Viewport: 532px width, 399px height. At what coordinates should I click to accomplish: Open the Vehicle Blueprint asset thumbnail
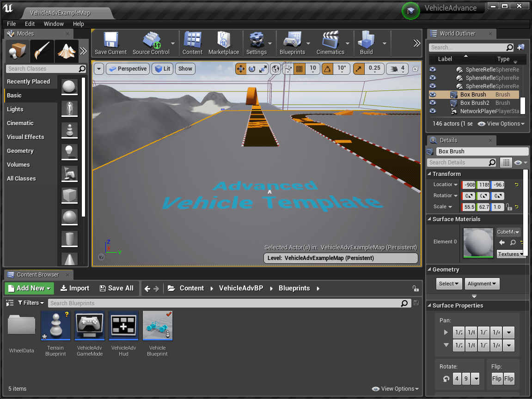[x=157, y=325]
